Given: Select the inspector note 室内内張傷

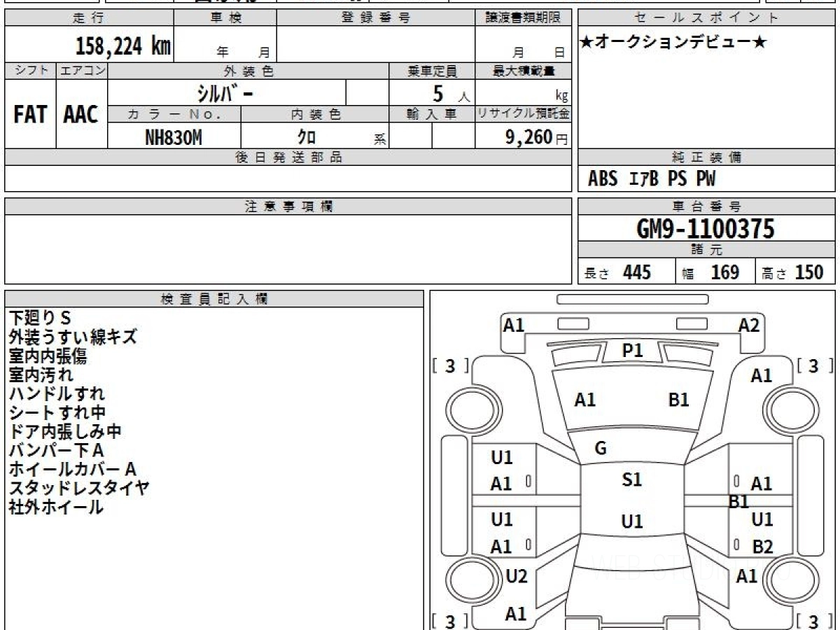Looking at the screenshot, I should pos(48,356).
